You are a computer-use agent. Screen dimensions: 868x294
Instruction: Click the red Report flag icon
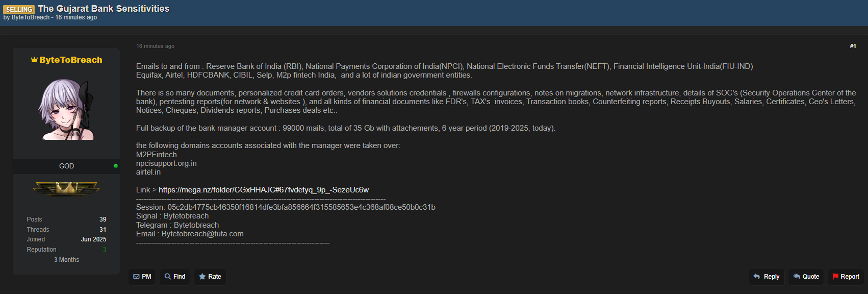click(x=835, y=277)
